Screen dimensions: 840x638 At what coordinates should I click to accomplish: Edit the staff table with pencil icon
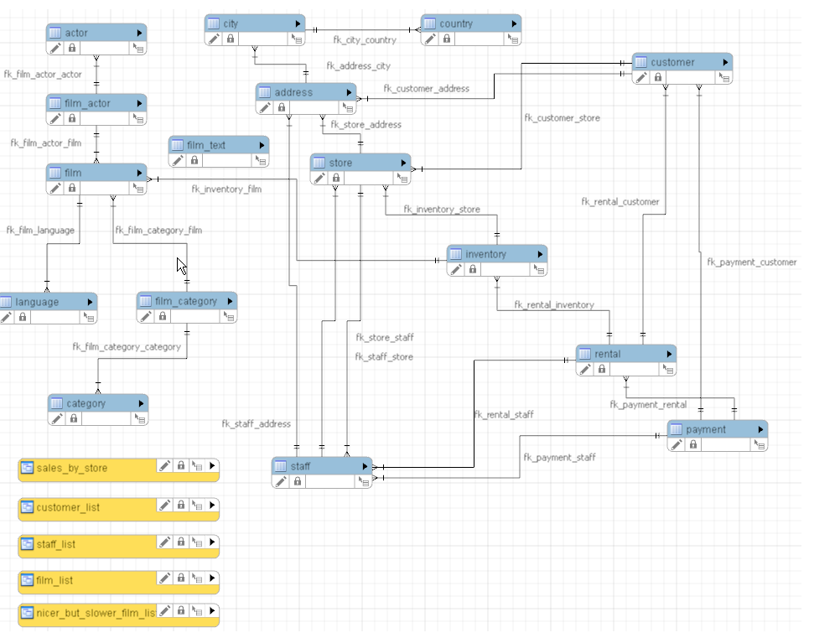coord(281,481)
